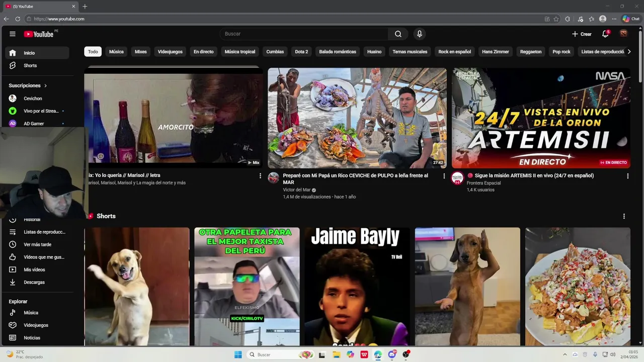
Task: Open the browser extensions icon
Action: click(568, 19)
